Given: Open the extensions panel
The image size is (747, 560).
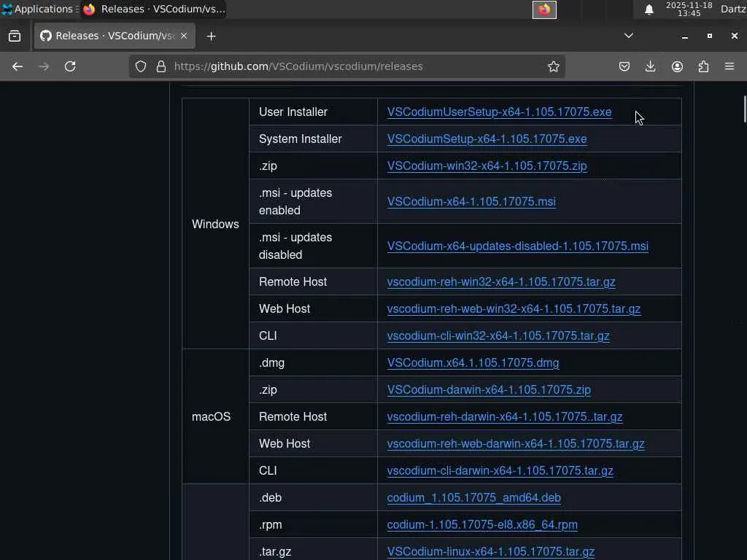Looking at the screenshot, I should click(703, 66).
